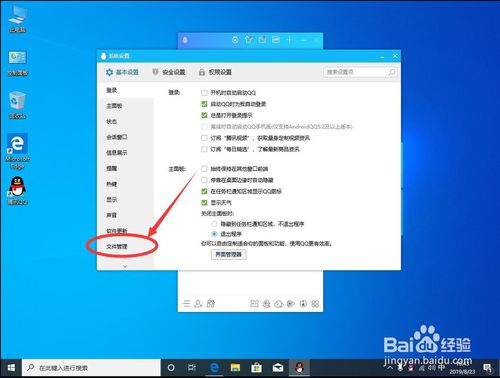This screenshot has height=378, width=500.
Task: Select the 会话窗口 sidebar item
Action: 125,137
